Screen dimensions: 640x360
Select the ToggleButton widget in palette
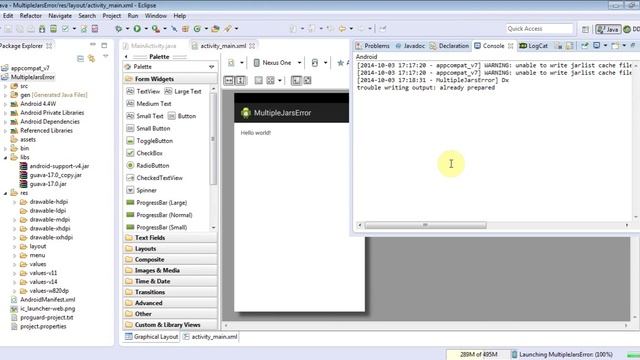(149, 141)
